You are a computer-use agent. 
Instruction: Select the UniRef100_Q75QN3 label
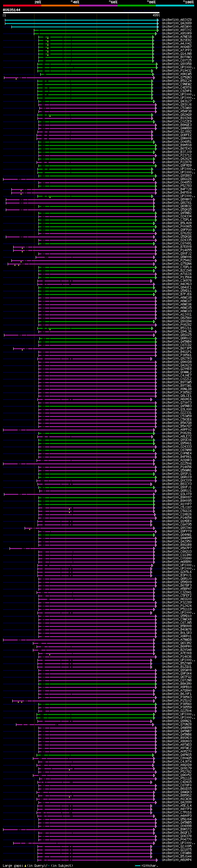coord(177,78)
